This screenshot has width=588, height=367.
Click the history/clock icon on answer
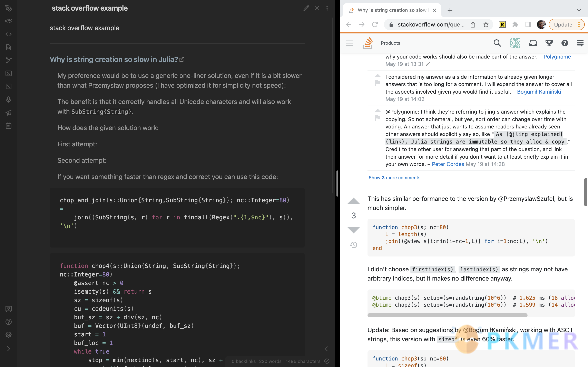pos(353,245)
